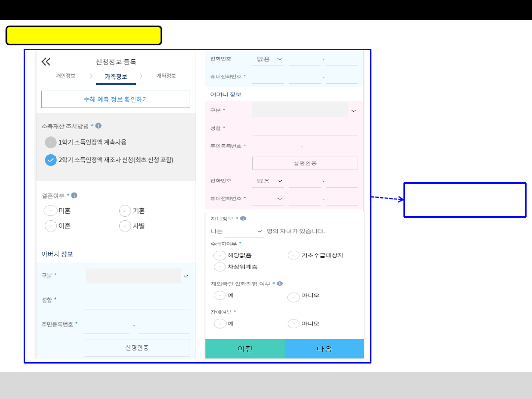Click 수혜 예측 정보 확인하기 button

pyautogui.click(x=116, y=99)
